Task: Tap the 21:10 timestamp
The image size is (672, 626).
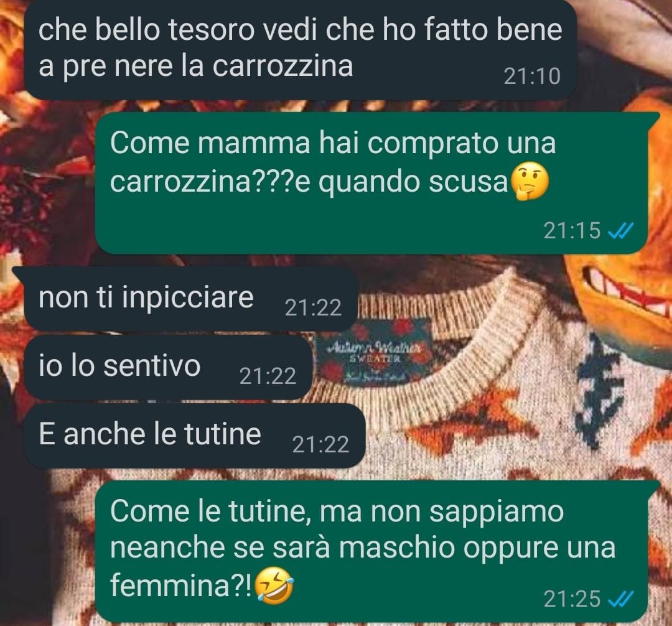Action: coord(532,77)
